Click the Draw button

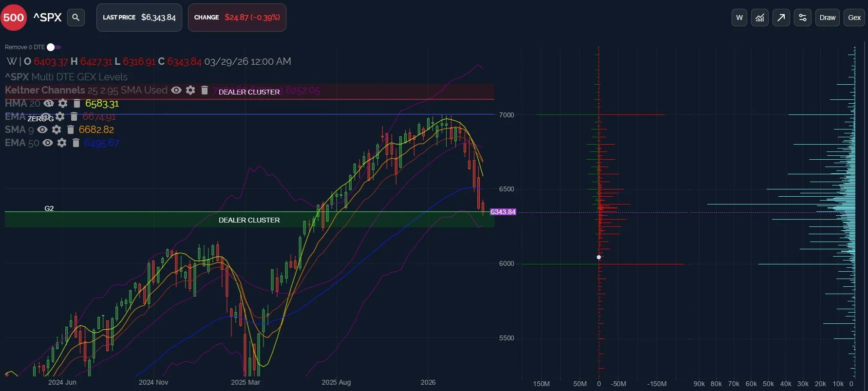click(x=828, y=18)
